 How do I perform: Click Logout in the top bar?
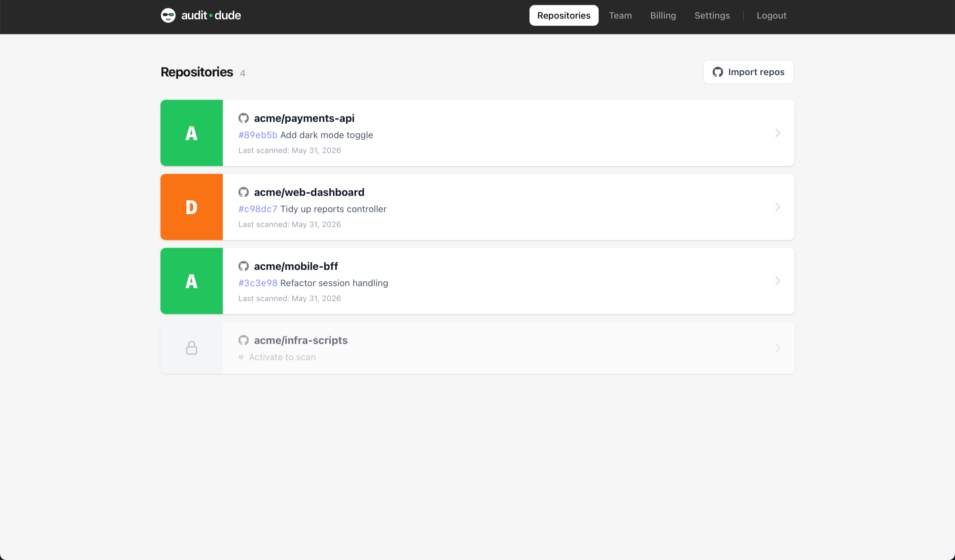[771, 16]
